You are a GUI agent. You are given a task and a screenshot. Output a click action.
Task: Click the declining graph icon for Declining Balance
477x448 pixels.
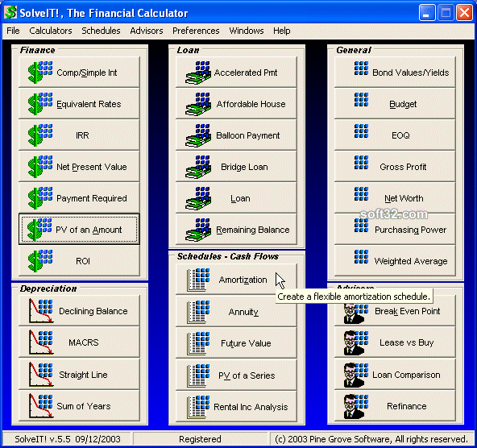coord(41,311)
